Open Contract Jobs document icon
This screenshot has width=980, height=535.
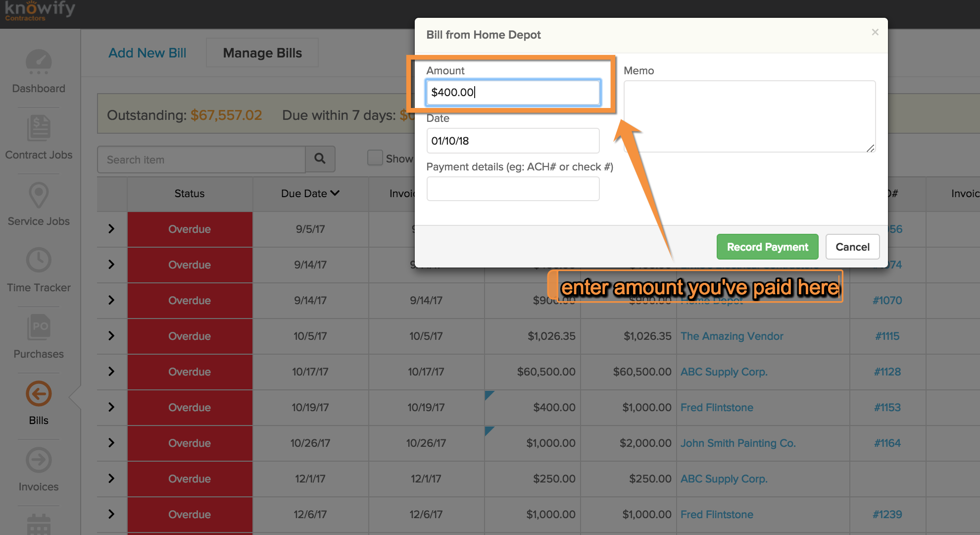(x=39, y=128)
